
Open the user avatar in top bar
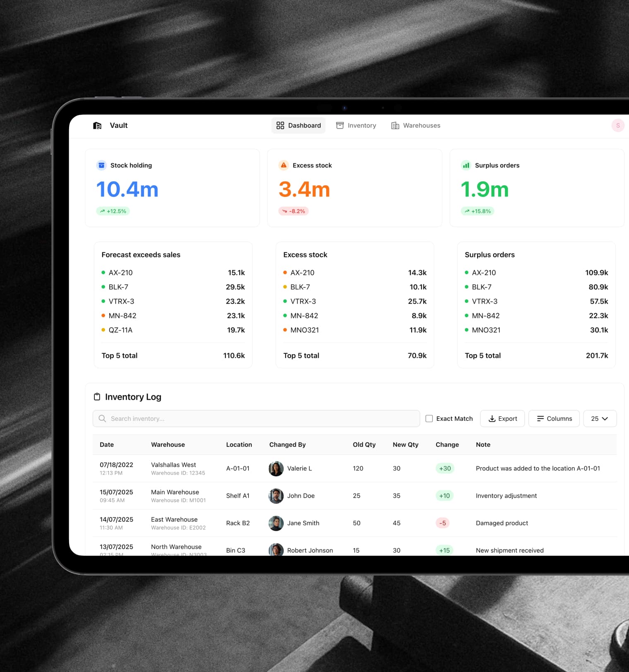coord(617,125)
